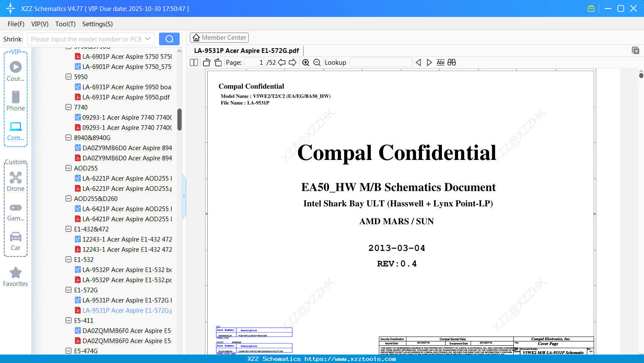
Task: Collapse the 7740 folder
Action: 69,107
